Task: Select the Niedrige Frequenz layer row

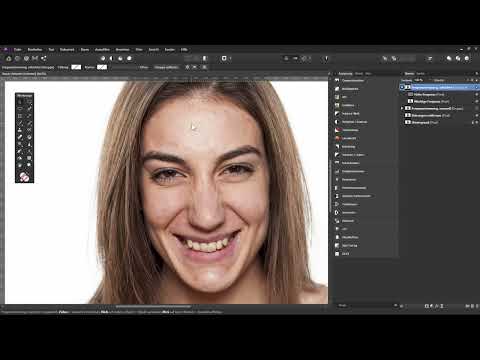Action: (439, 101)
